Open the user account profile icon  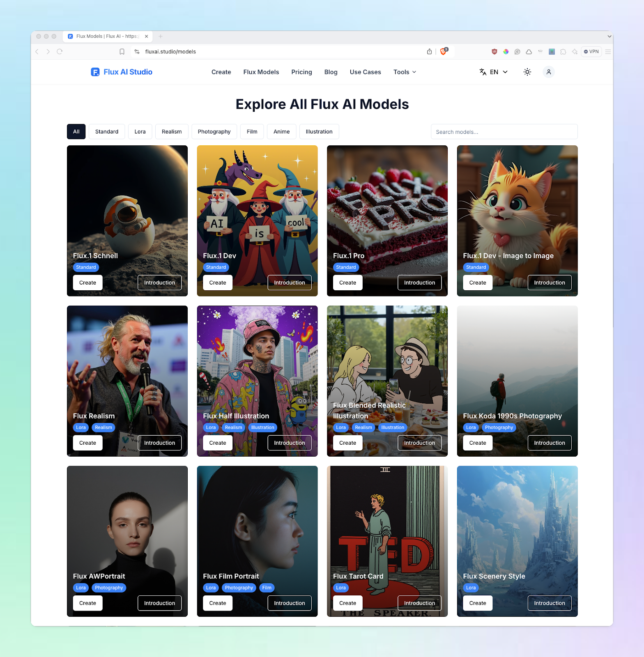click(x=549, y=72)
